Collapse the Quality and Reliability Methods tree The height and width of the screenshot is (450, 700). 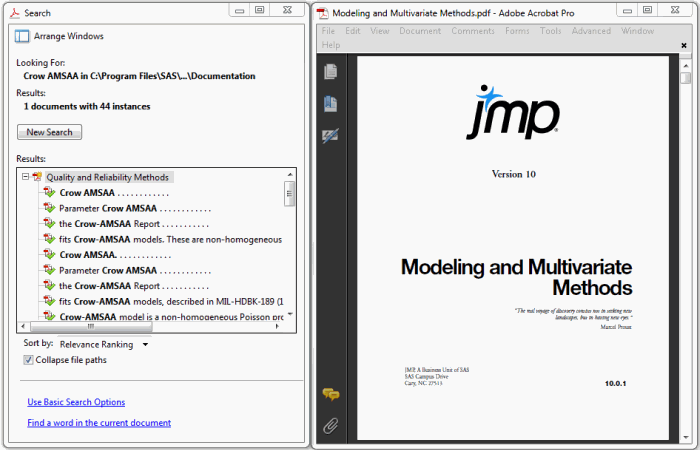coord(25,177)
